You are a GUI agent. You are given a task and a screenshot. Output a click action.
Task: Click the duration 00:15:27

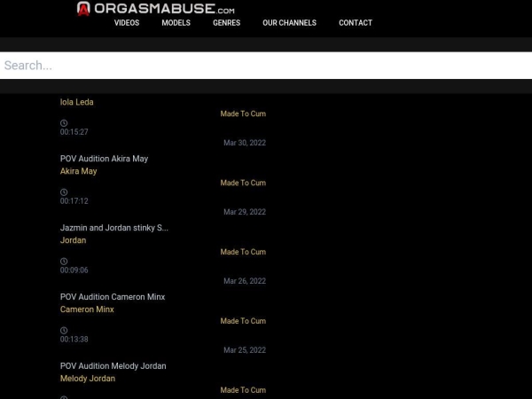74,132
